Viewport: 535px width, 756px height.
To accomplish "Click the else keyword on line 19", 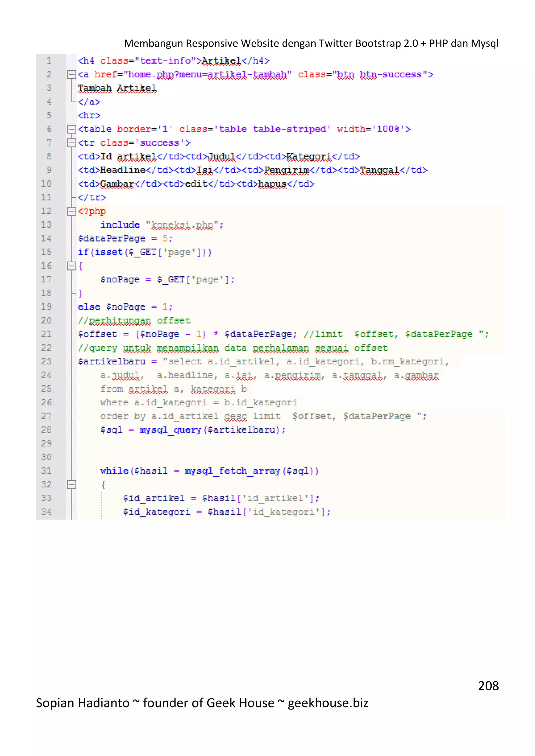I will [x=89, y=307].
